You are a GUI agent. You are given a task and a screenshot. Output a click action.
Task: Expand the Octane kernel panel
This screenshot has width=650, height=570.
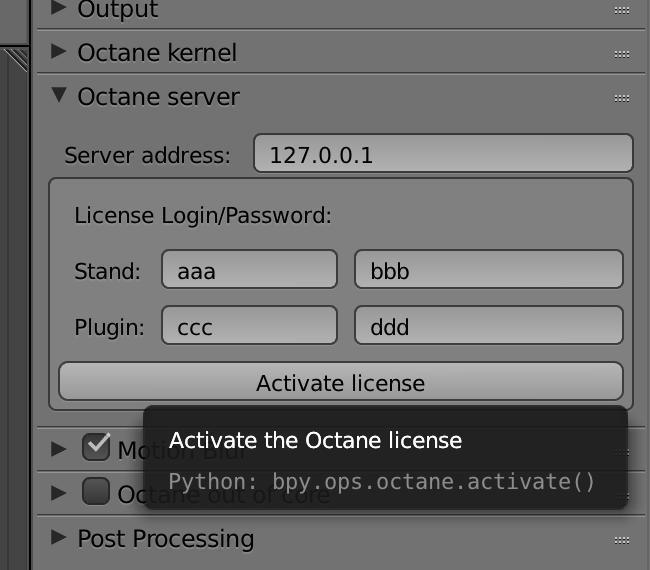coord(59,52)
